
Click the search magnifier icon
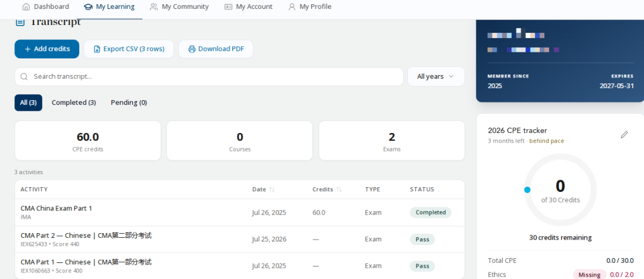click(x=24, y=76)
